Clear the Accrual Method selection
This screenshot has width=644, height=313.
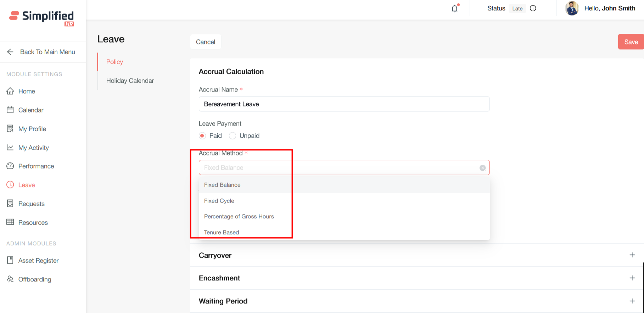pos(482,168)
